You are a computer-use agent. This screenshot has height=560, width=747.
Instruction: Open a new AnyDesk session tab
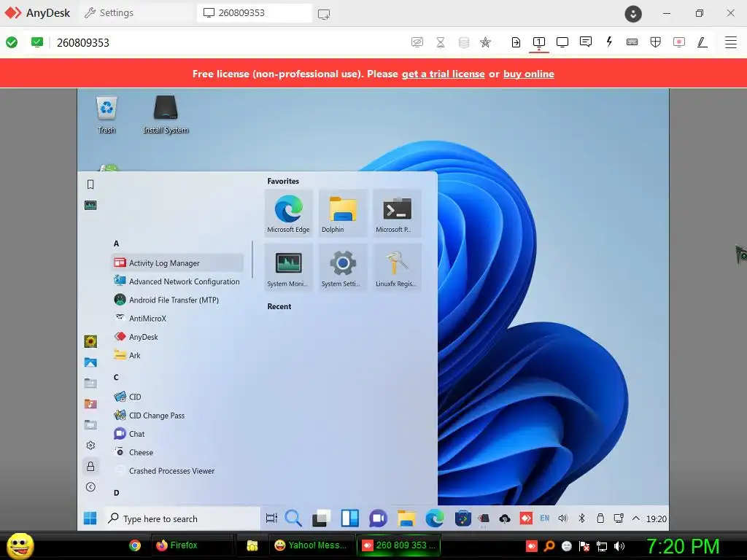324,13
